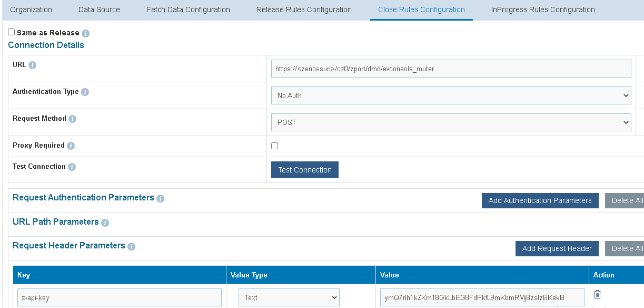The image size is (644, 308).
Task: Open the Release Rules Configuration tab
Action: click(x=304, y=9)
